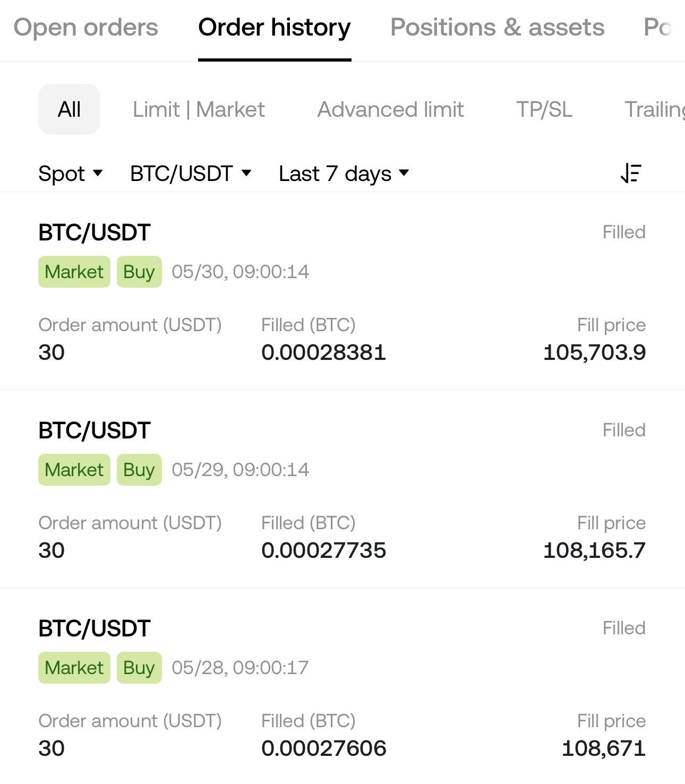This screenshot has width=685, height=784.
Task: Show Advanced limit orders
Action: click(391, 109)
